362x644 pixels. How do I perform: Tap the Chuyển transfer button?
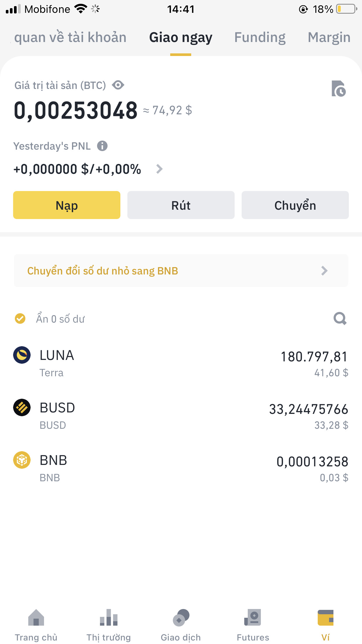tap(295, 205)
